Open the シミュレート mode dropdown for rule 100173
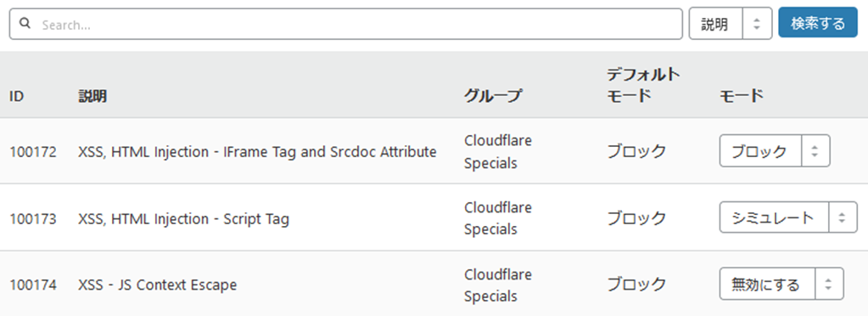This screenshot has height=316, width=868. click(x=787, y=217)
